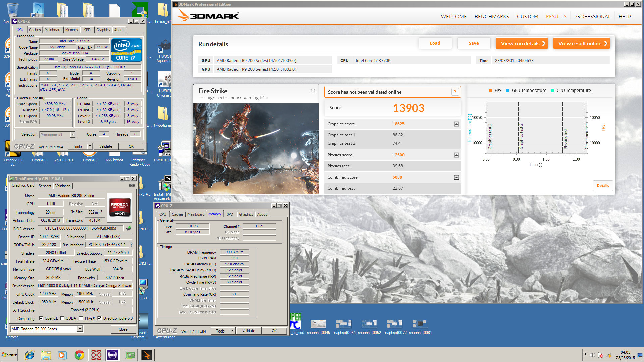Go to the CUSTOM tab in 3DMark

tap(527, 16)
